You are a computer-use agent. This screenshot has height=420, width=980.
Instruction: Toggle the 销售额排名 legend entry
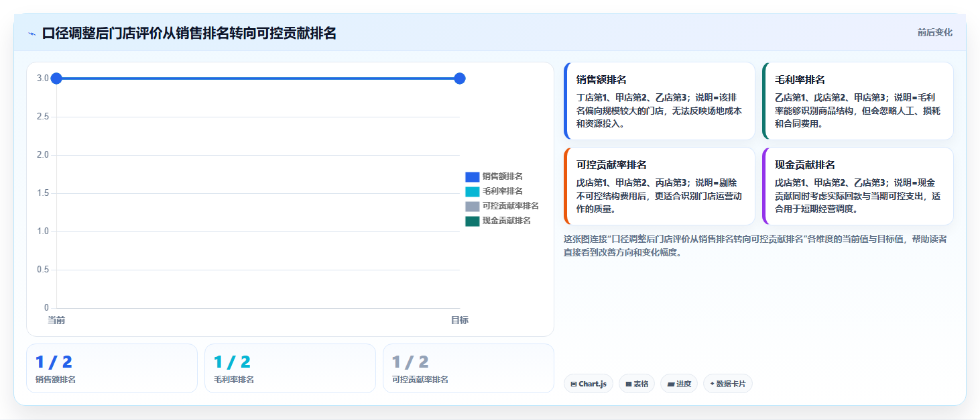[x=494, y=176]
